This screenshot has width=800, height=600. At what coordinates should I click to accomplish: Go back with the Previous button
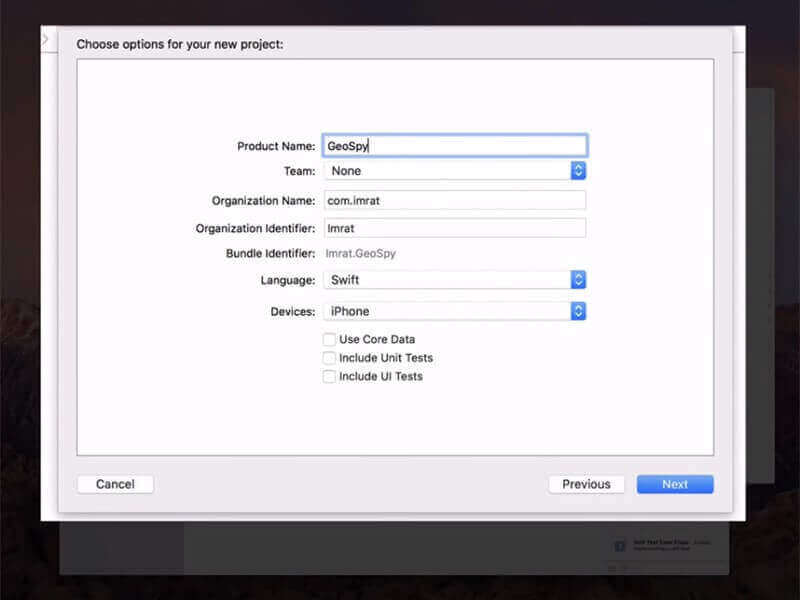click(x=586, y=484)
